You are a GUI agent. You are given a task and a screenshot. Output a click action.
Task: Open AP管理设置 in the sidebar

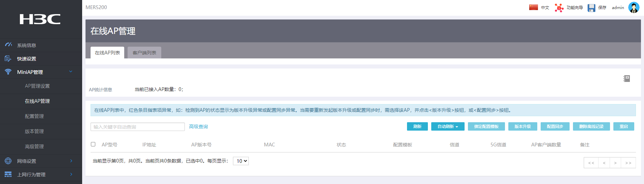[37, 86]
